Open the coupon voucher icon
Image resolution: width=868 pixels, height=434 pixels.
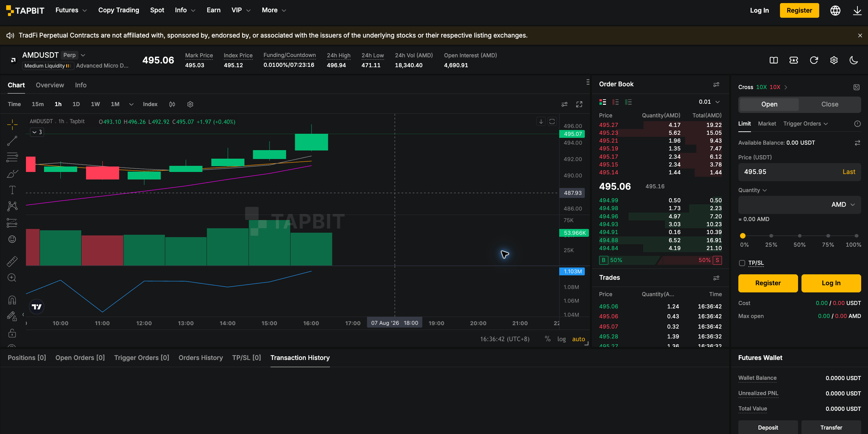pos(794,60)
